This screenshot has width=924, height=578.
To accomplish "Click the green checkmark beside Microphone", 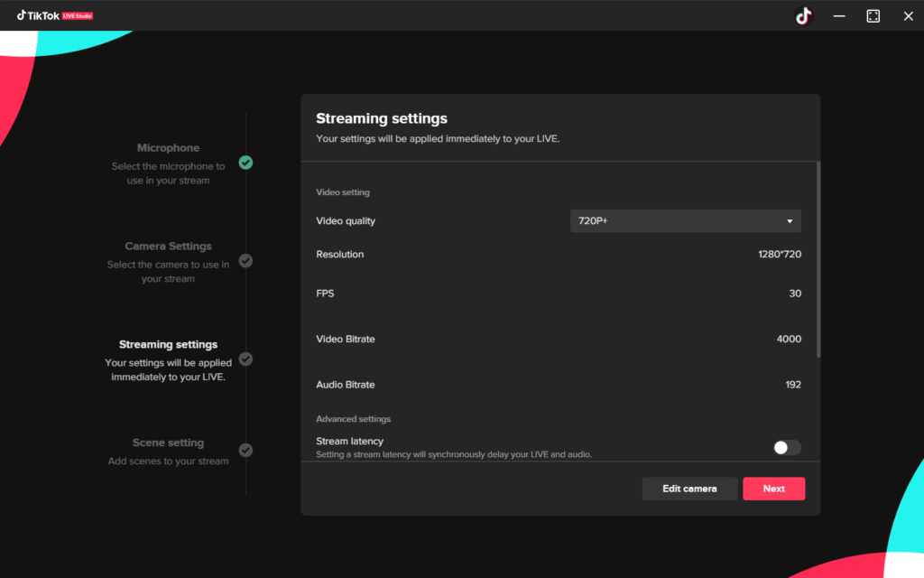I will (245, 163).
